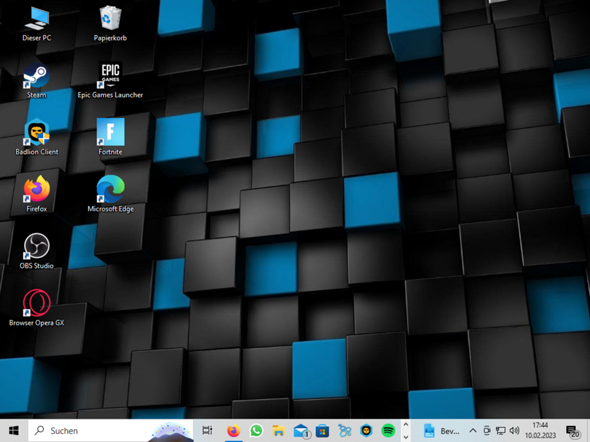590x442 pixels.
Task: Click the search highlight image in search box
Action: tap(171, 431)
